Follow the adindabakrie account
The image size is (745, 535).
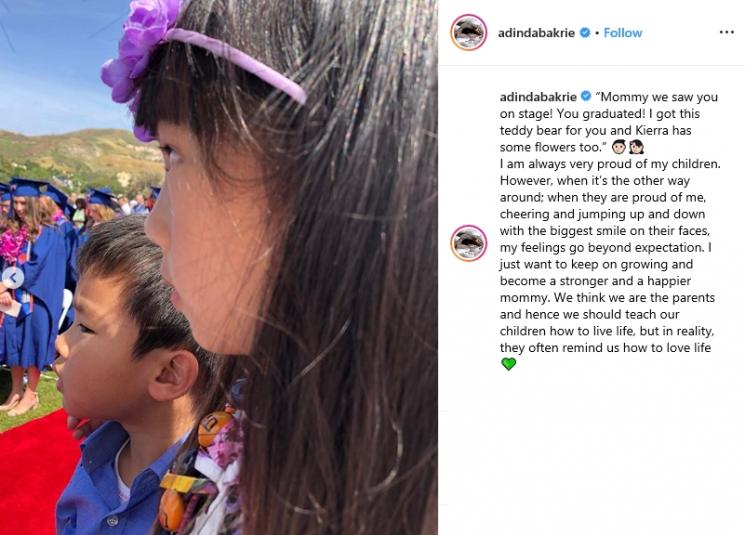coord(622,33)
